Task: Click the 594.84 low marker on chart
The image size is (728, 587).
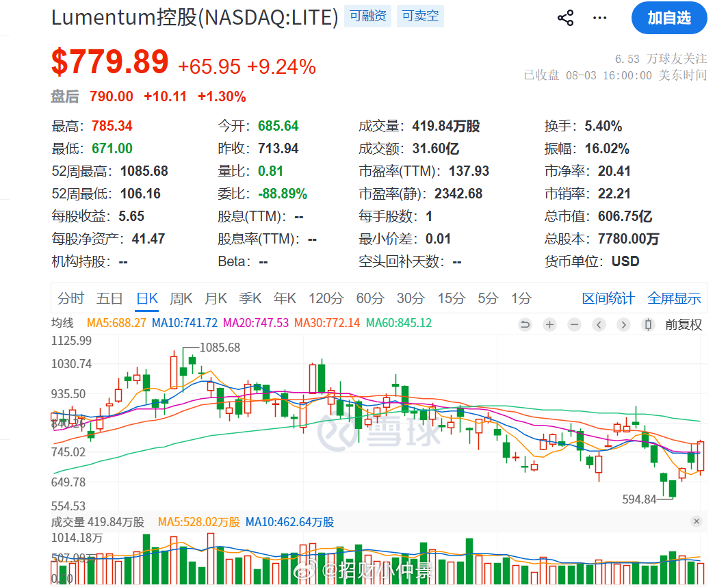Action: 639,499
